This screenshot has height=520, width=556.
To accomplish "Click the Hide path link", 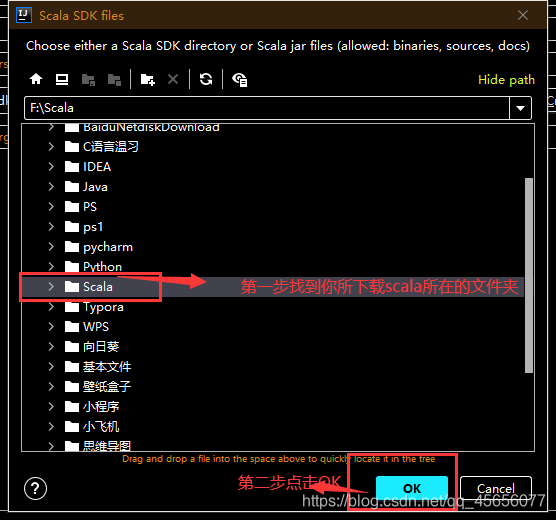I will click(x=506, y=80).
